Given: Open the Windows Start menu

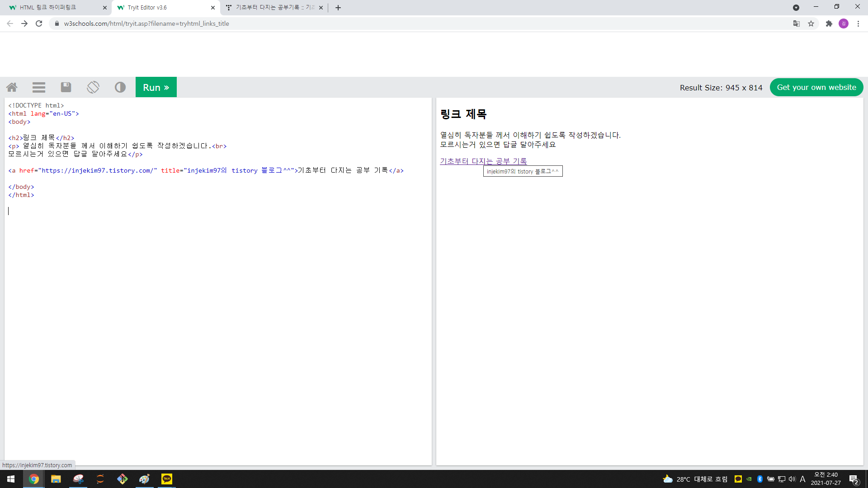Looking at the screenshot, I should (x=11, y=479).
